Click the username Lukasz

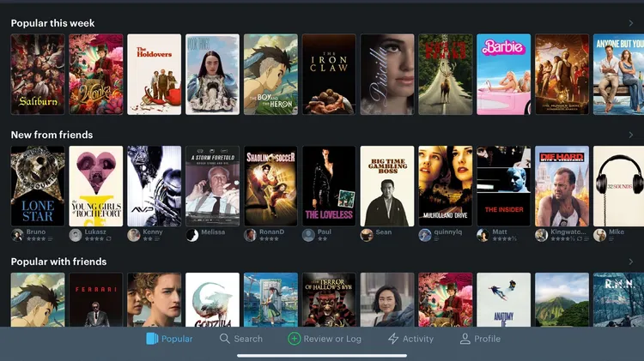pyautogui.click(x=95, y=232)
